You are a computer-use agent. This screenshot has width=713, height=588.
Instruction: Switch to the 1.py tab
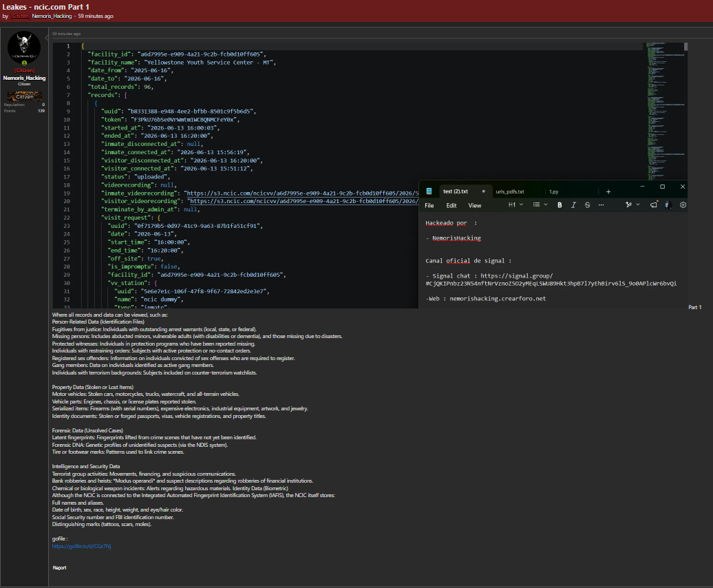[553, 191]
